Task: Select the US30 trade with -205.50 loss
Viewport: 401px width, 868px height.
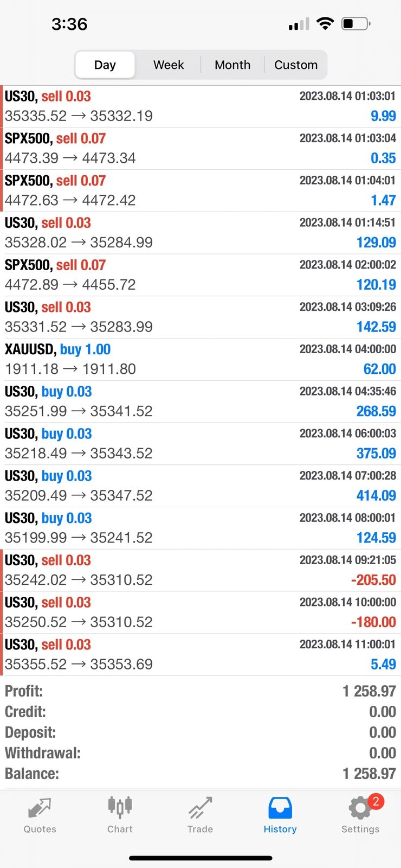Action: pos(200,570)
